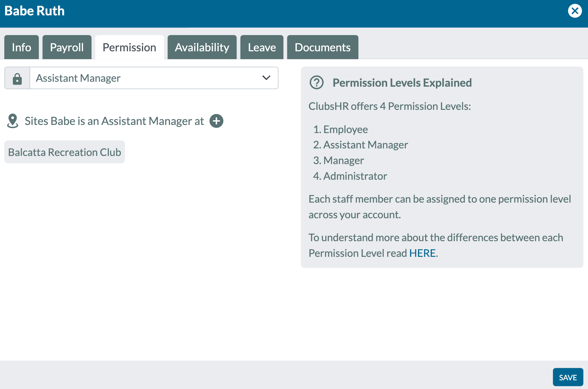This screenshot has width=588, height=389.
Task: Click the map pin sites icon
Action: [x=12, y=121]
